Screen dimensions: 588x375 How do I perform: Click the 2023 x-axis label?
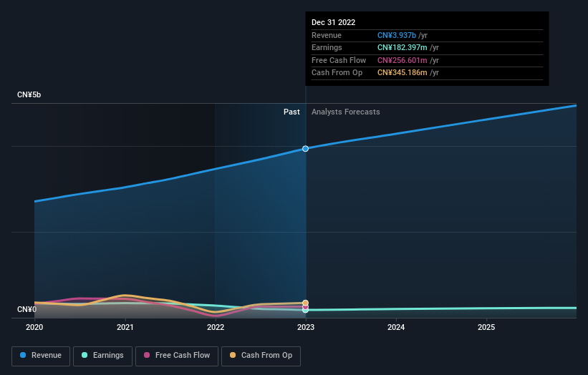pyautogui.click(x=306, y=328)
